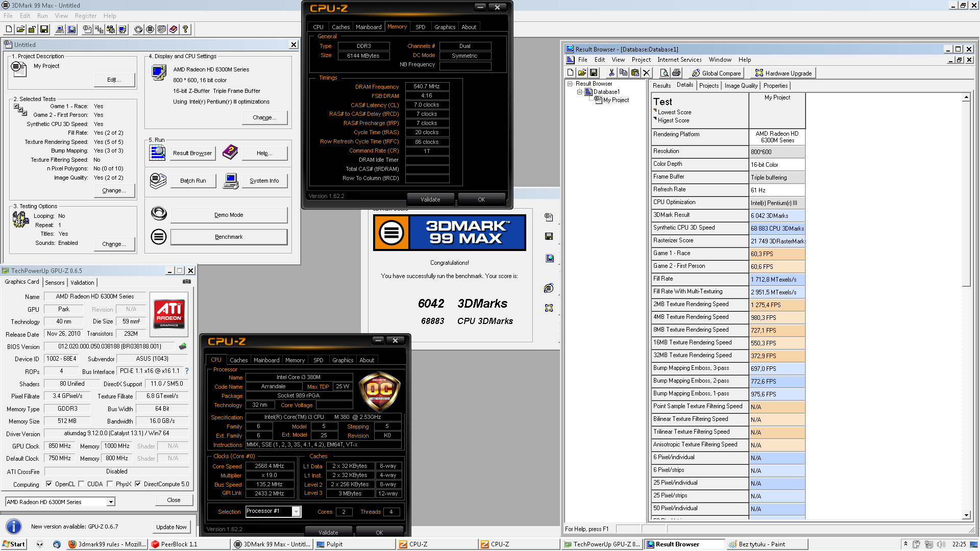Collapse Database1 tree node
980x551 pixels.
tap(579, 92)
